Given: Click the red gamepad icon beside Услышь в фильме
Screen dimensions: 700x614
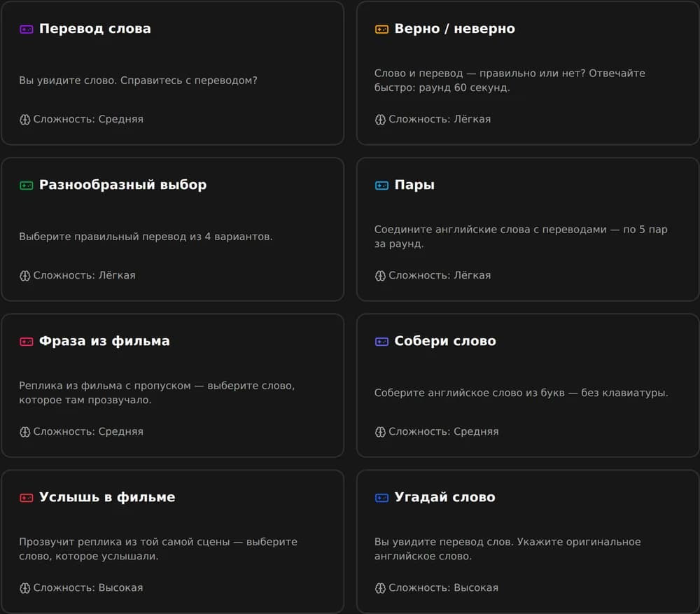Looking at the screenshot, I should 27,498.
